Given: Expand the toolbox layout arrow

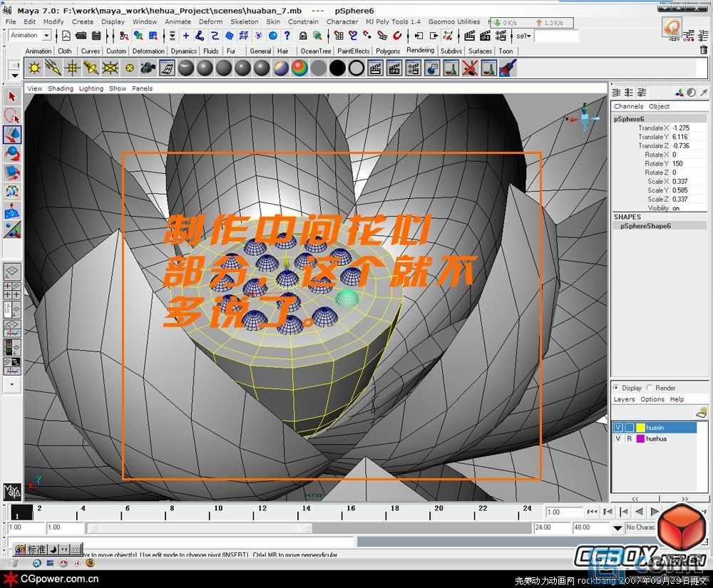Looking at the screenshot, I should (12, 384).
